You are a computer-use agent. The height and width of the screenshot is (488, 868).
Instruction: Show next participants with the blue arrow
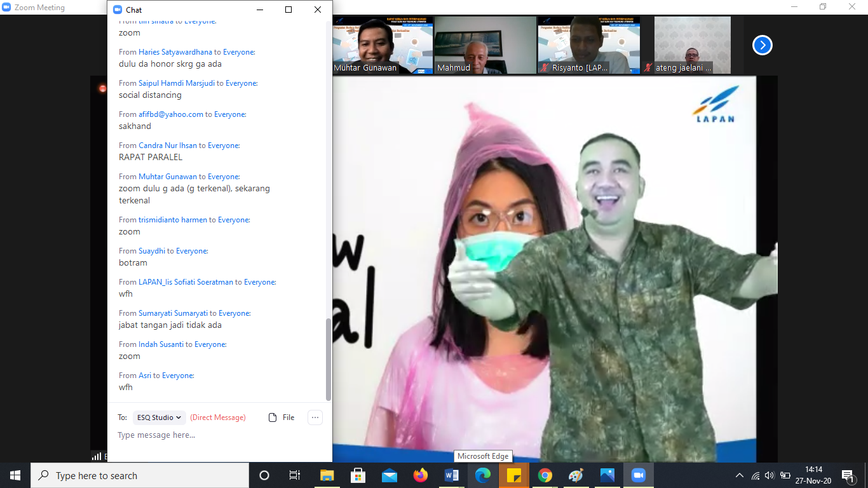[x=762, y=45]
